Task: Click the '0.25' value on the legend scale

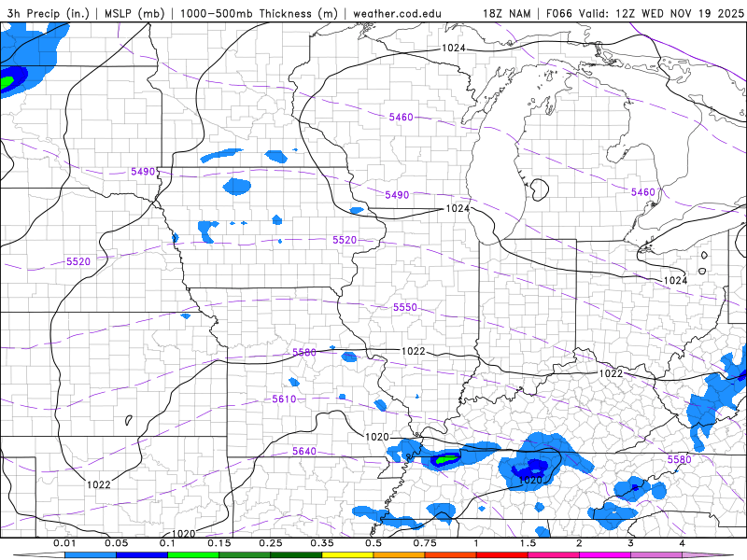Action: coord(270,543)
